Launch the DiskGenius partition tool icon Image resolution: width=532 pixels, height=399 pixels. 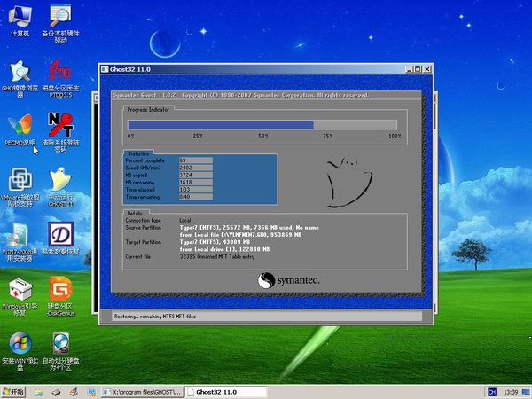coord(60,290)
